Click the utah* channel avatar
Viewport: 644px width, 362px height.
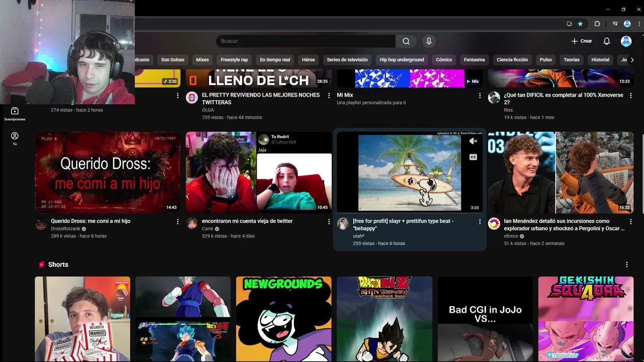[343, 224]
